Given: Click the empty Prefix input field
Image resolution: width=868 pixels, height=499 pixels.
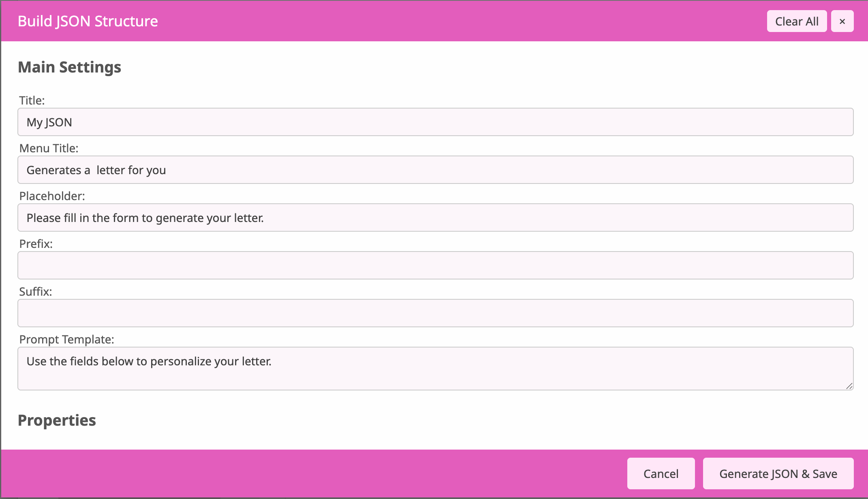Looking at the screenshot, I should (435, 265).
